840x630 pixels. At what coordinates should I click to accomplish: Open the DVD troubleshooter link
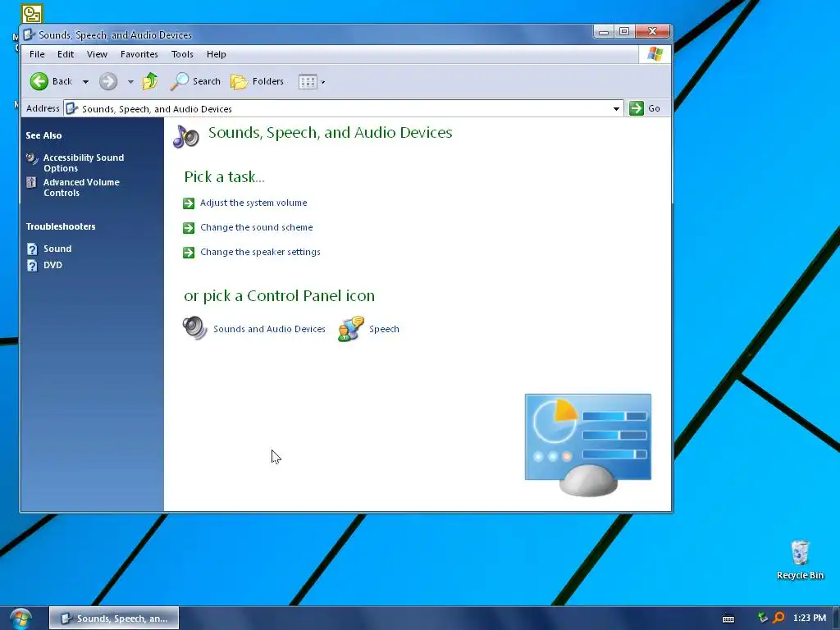coord(52,265)
